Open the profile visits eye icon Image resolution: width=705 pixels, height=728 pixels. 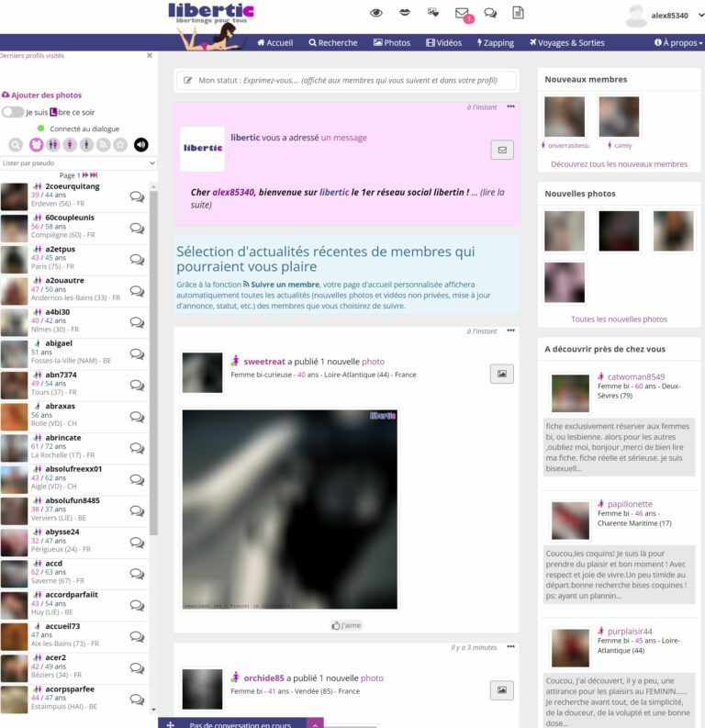[375, 13]
